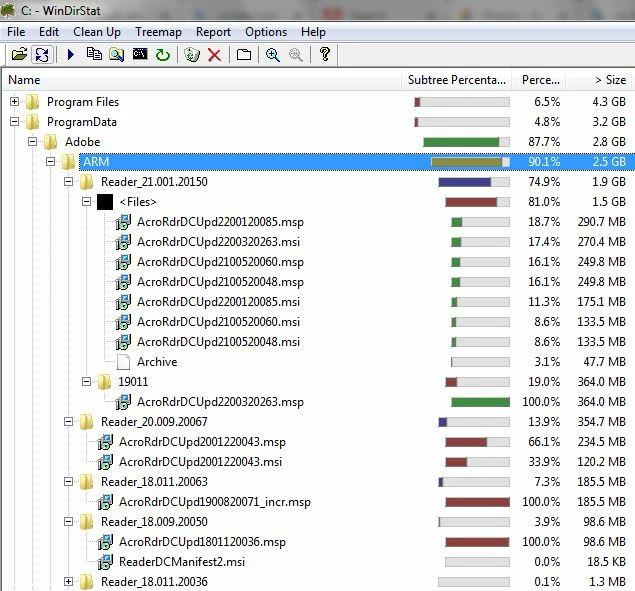635x591 pixels.
Task: Open the Clean Up menu
Action: pyautogui.click(x=97, y=32)
